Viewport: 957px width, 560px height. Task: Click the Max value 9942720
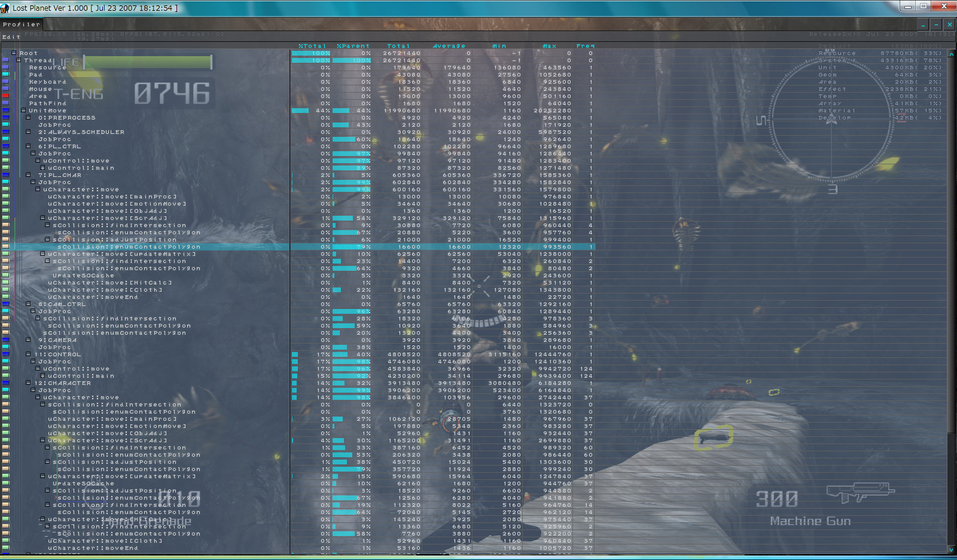point(555,369)
